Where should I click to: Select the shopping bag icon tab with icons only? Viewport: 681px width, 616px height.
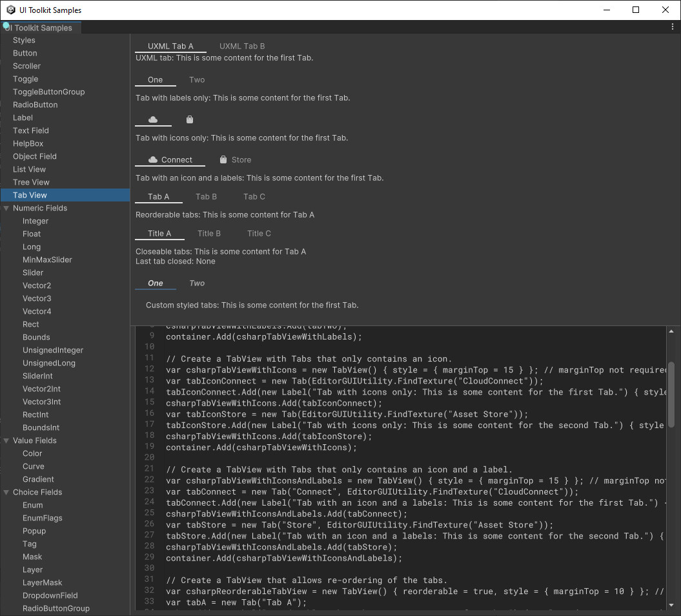pyautogui.click(x=189, y=119)
